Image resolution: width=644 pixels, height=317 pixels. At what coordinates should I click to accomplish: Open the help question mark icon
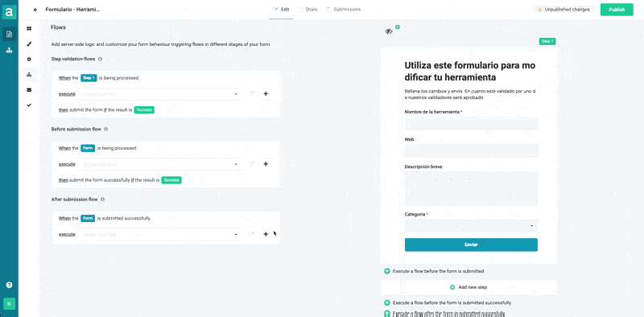(9, 285)
